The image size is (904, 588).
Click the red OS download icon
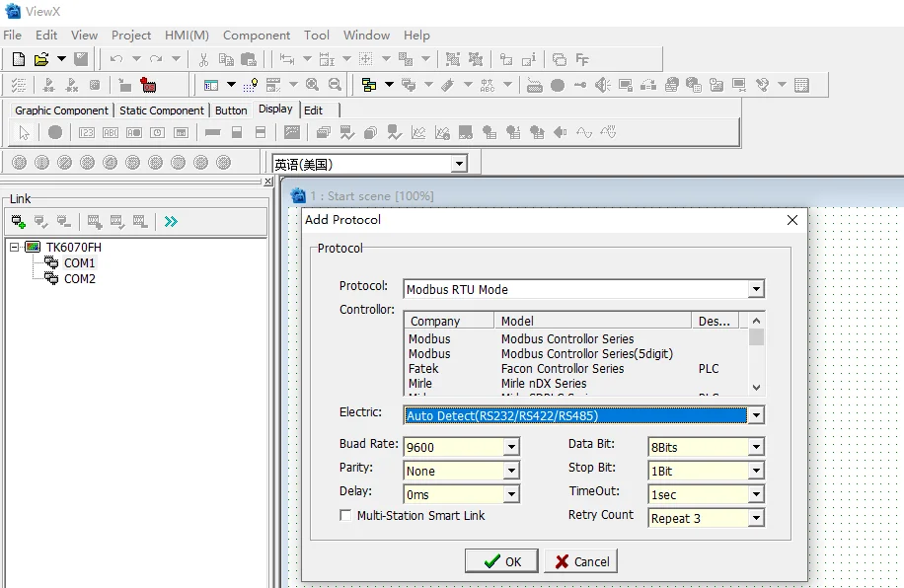148,85
